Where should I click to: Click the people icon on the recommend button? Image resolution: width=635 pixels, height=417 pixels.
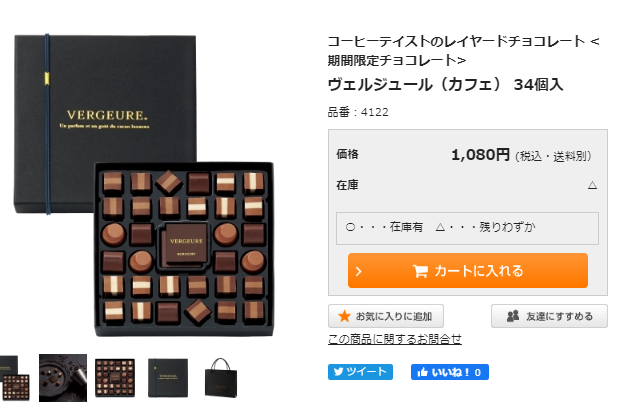click(513, 316)
